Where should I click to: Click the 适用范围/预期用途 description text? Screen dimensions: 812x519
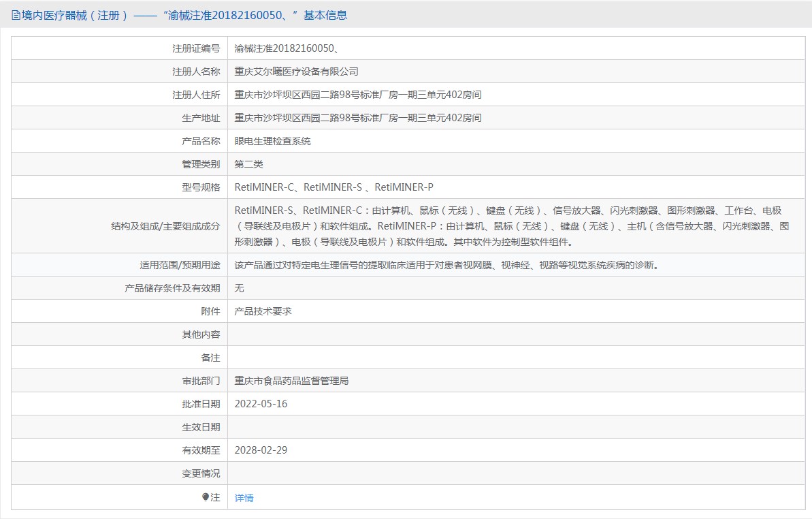446,265
